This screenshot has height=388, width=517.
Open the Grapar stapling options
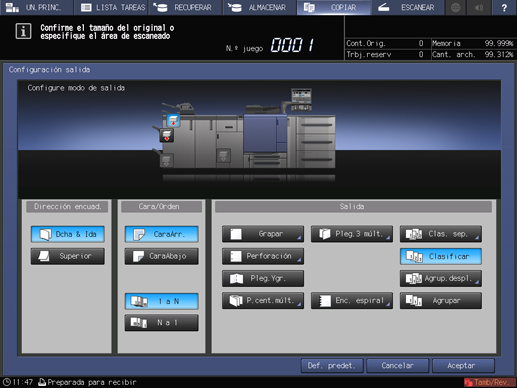(x=263, y=234)
